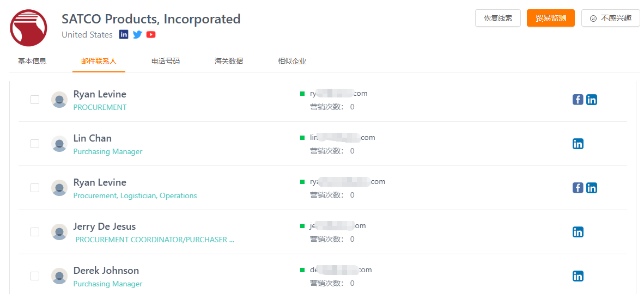Click email of Ryan Levine PROCUREMENT row

click(339, 94)
